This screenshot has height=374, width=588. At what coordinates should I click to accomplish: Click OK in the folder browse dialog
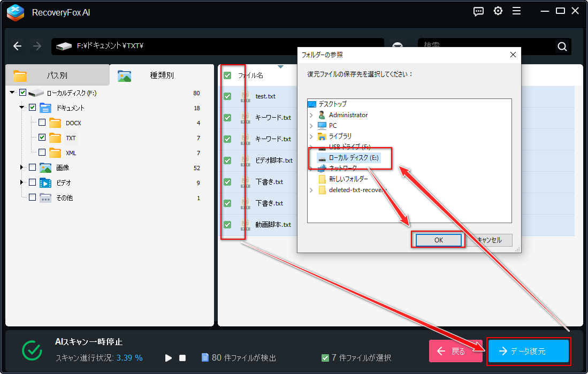[x=438, y=240]
